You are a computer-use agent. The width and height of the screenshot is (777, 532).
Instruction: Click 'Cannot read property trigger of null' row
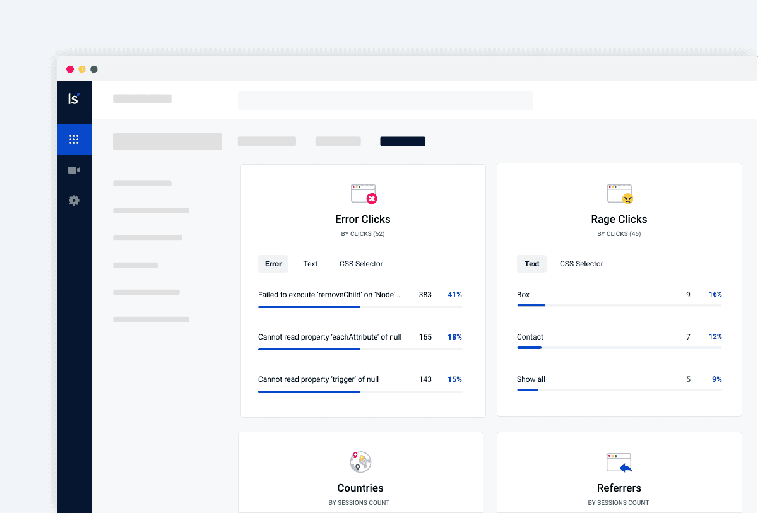(x=360, y=384)
